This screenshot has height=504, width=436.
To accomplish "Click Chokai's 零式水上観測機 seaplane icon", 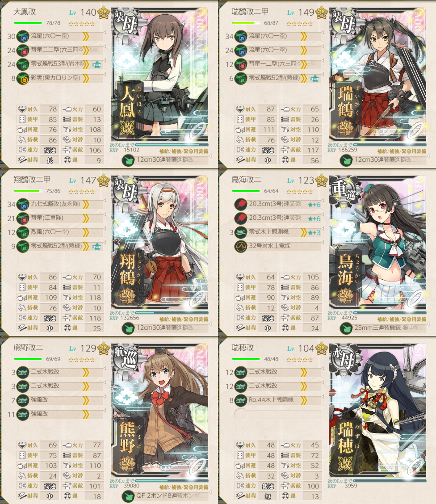I will (241, 232).
